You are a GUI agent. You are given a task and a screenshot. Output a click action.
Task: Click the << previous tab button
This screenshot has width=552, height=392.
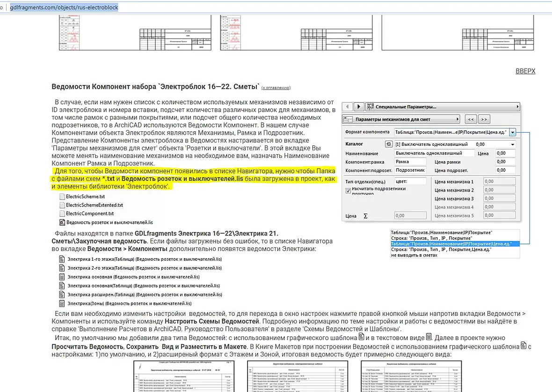(x=471, y=119)
